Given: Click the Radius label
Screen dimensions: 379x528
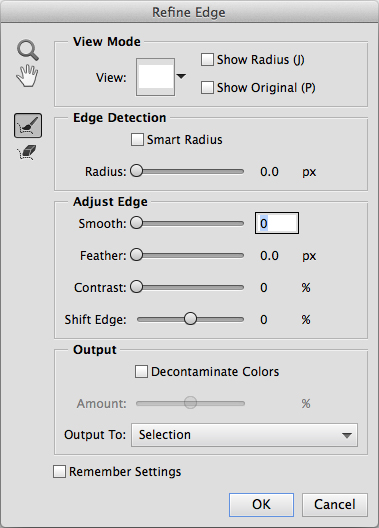Looking at the screenshot, I should point(105,172).
